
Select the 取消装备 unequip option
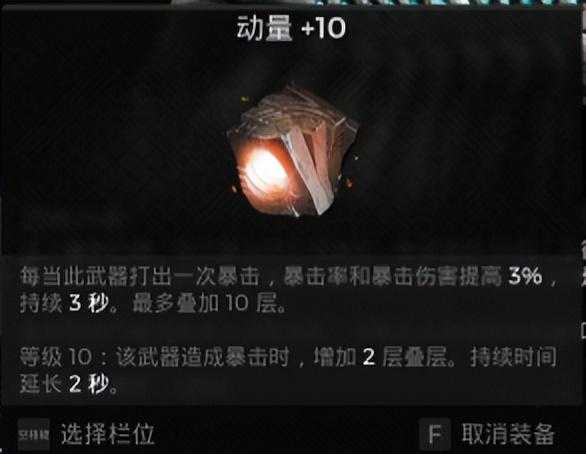click(x=508, y=434)
